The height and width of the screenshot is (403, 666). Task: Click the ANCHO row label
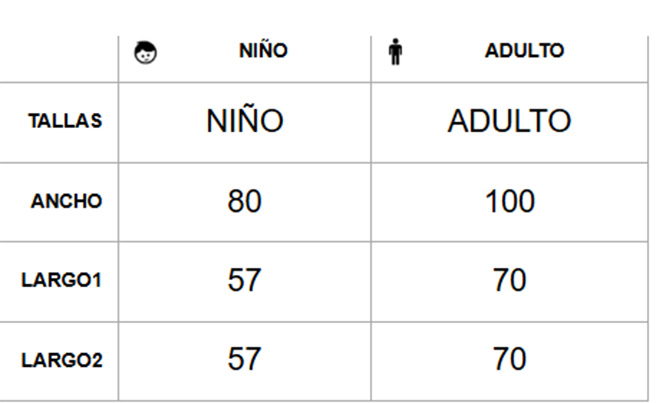pos(66,201)
